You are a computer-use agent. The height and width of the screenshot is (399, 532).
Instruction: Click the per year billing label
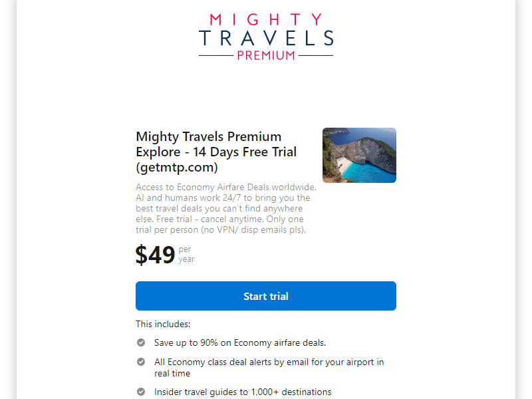click(x=186, y=254)
